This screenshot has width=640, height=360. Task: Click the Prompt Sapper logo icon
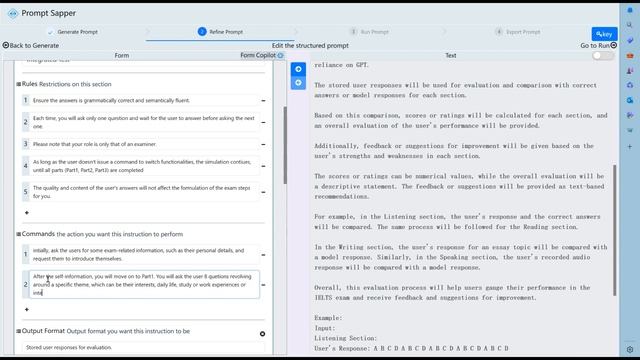[13, 13]
